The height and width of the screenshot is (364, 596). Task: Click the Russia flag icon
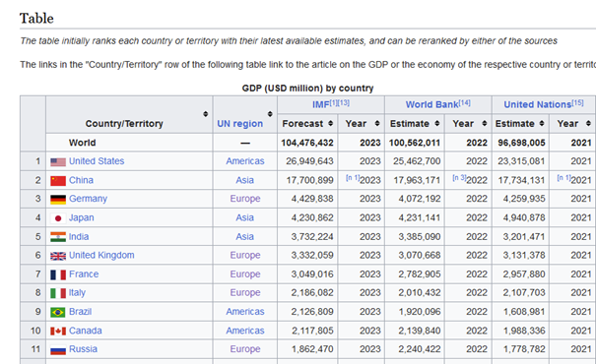tap(58, 350)
